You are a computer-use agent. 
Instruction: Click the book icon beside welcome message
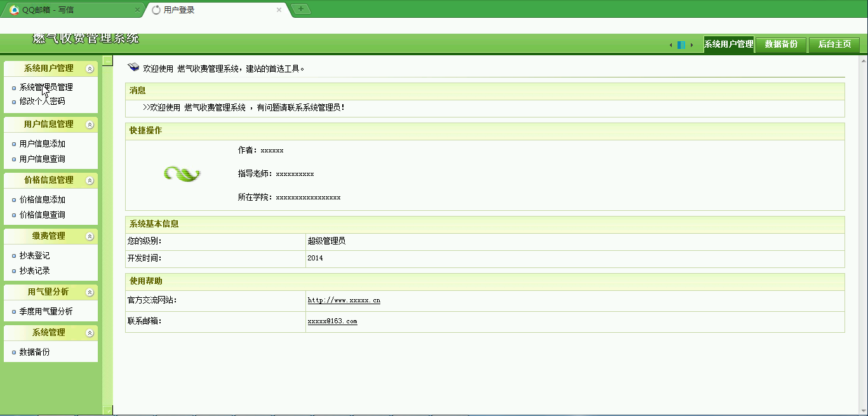click(x=133, y=67)
